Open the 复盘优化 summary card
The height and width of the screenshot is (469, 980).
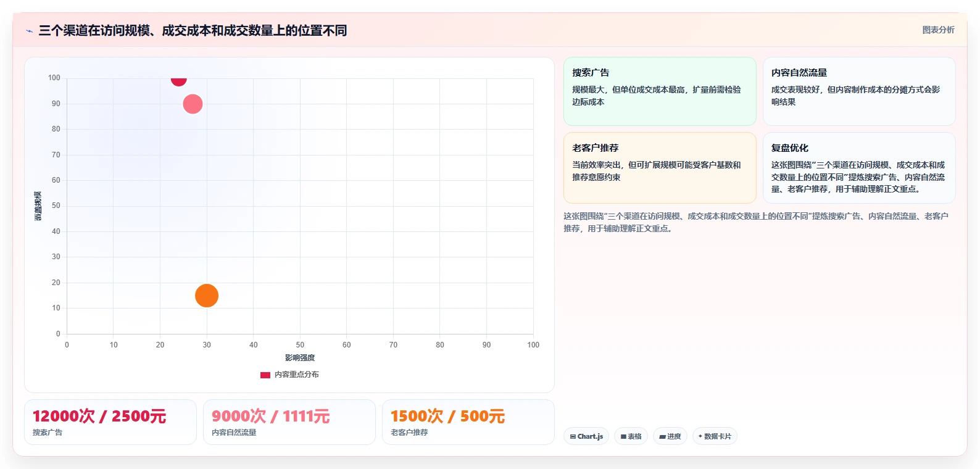click(859, 168)
